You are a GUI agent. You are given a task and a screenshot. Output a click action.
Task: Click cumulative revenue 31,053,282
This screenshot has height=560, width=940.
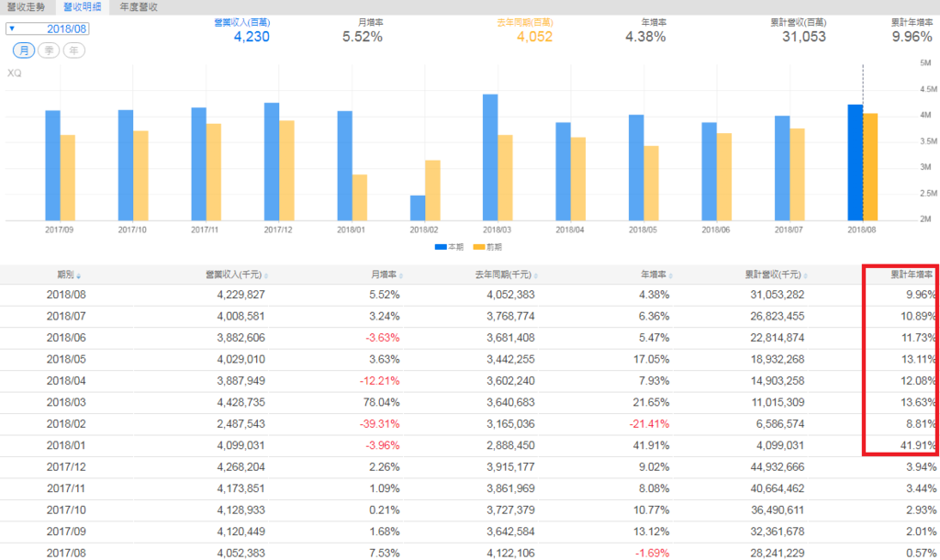[778, 295]
